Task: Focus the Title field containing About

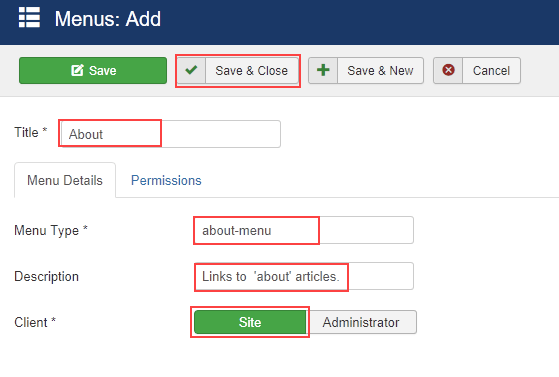Action: (x=170, y=134)
